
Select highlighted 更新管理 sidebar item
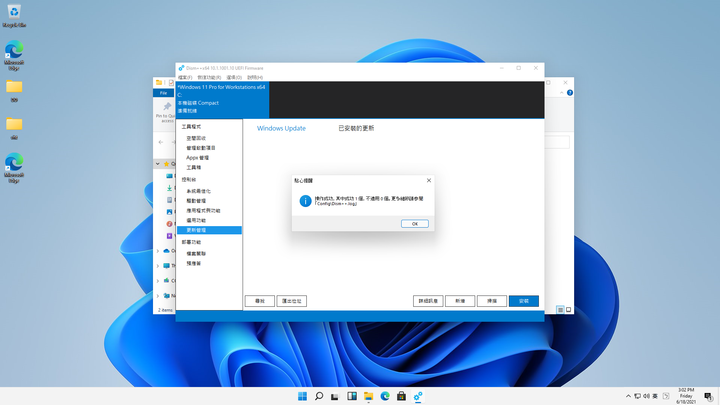[x=209, y=230]
